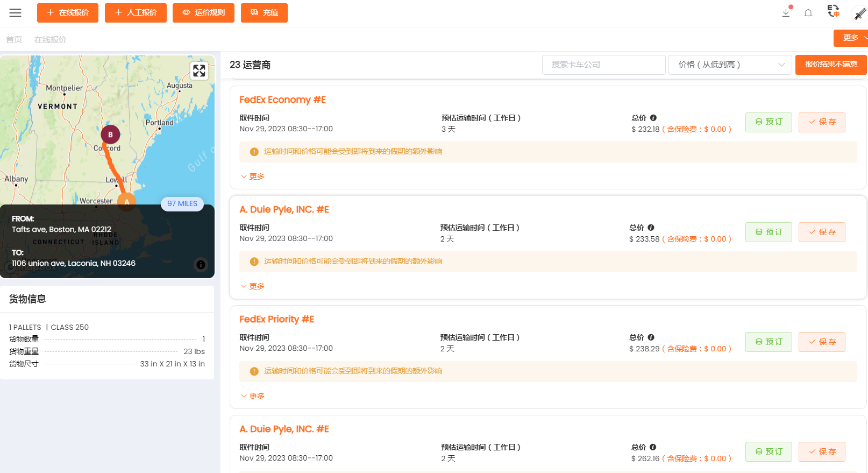This screenshot has height=473, width=868.
Task: Go to 首页 breadcrumb
Action: tap(14, 40)
